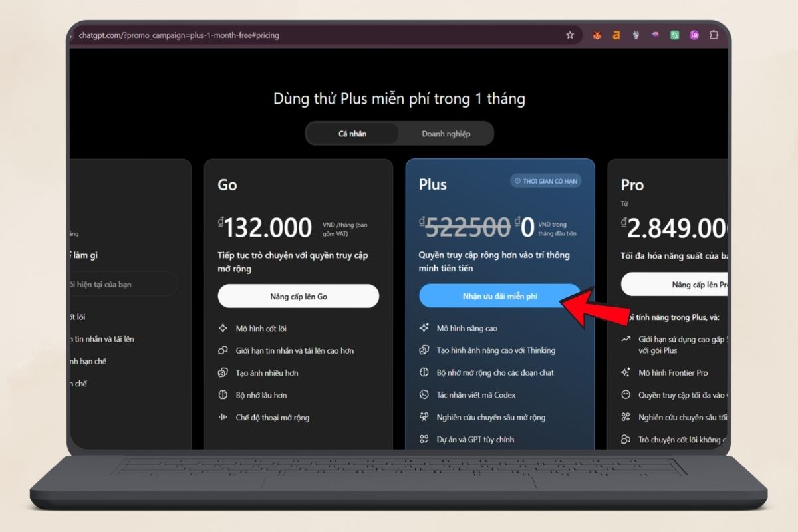Click 'Nâng cấp lên Go' button
The width and height of the screenshot is (798, 532).
pyautogui.click(x=299, y=296)
